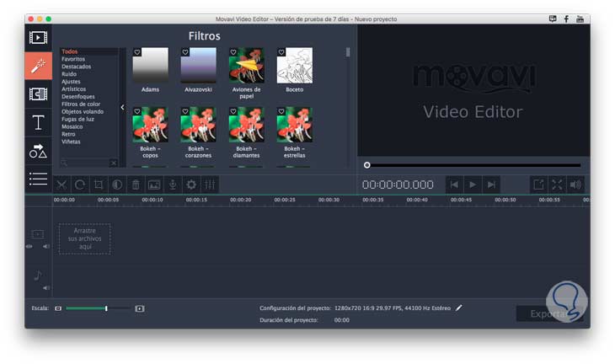Play the preview video

473,185
